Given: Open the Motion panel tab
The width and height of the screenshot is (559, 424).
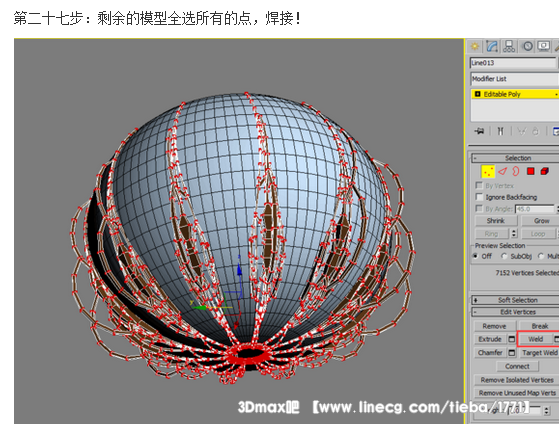Looking at the screenshot, I should click(x=527, y=46).
